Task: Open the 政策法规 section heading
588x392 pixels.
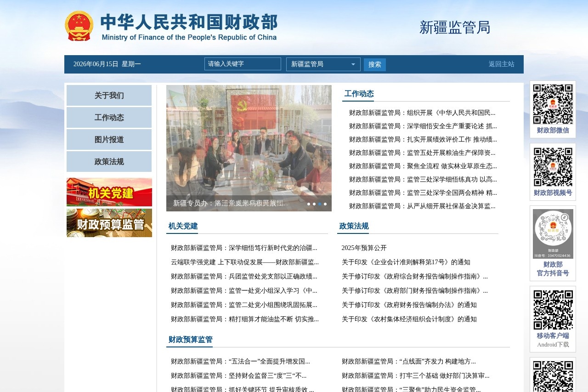Action: click(x=354, y=226)
